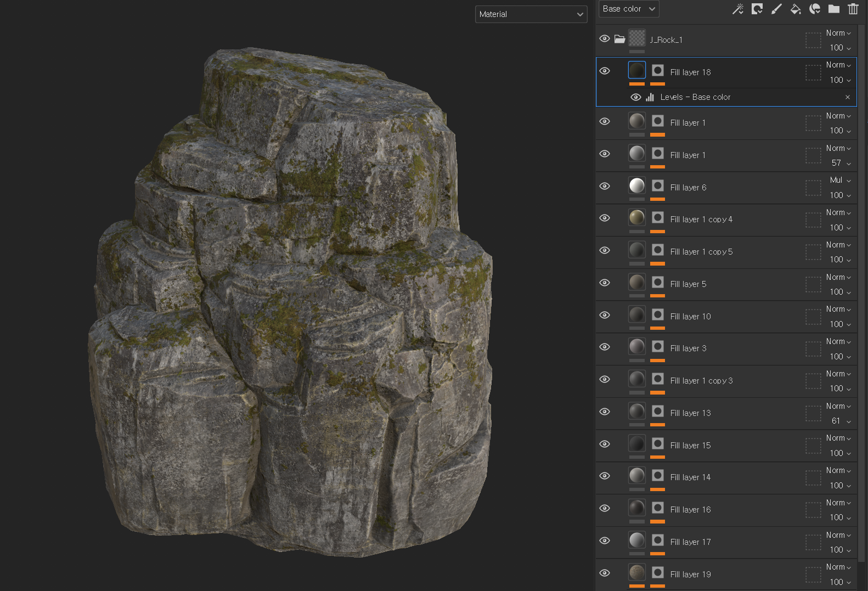The image size is (868, 591).
Task: Hide the J_Rock_1 folder
Action: (x=605, y=39)
